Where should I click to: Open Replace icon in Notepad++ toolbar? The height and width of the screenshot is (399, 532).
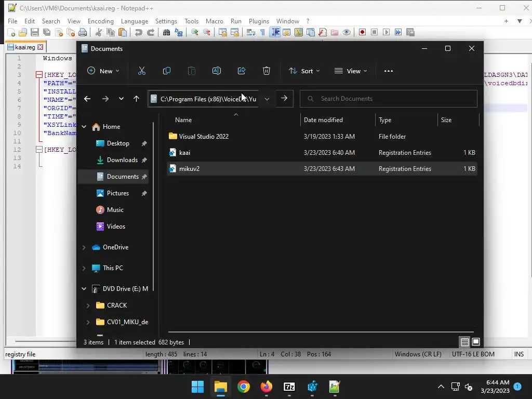(x=179, y=32)
